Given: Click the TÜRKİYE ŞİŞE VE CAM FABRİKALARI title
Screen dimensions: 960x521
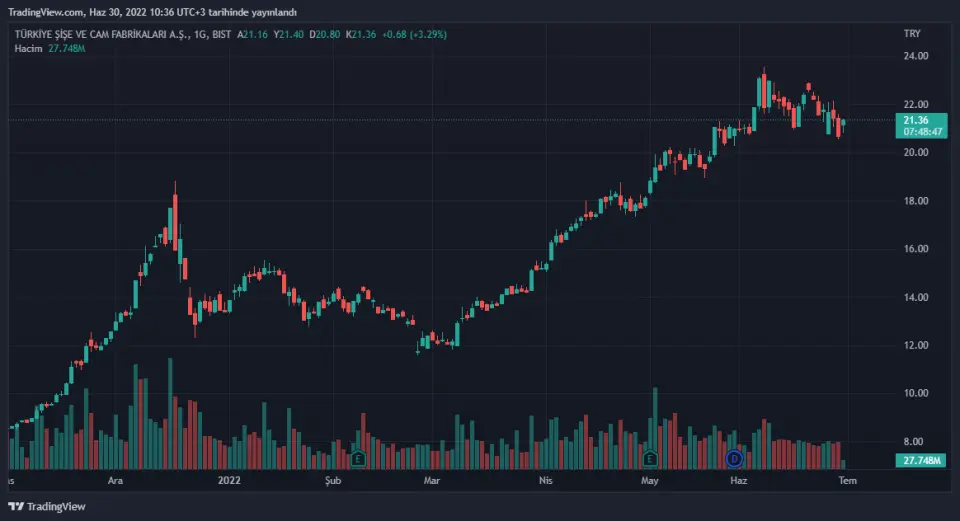Looking at the screenshot, I should (98, 34).
